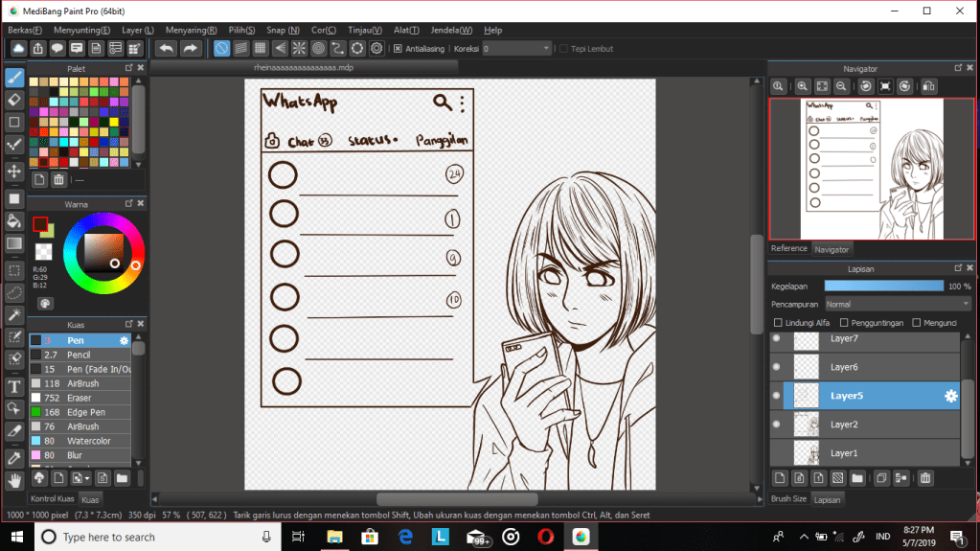This screenshot has width=980, height=551.
Task: Open the Berkas menu
Action: (x=25, y=31)
